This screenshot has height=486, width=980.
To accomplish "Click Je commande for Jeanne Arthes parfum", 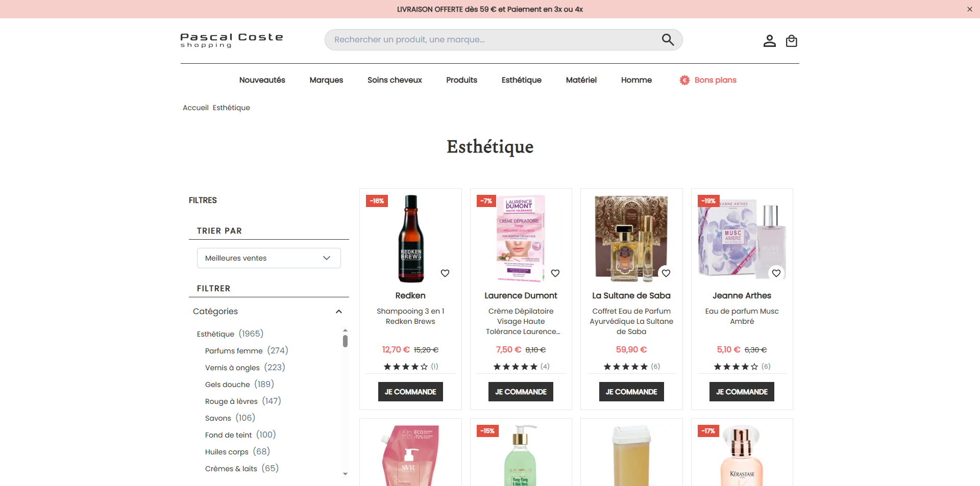I will pos(742,392).
